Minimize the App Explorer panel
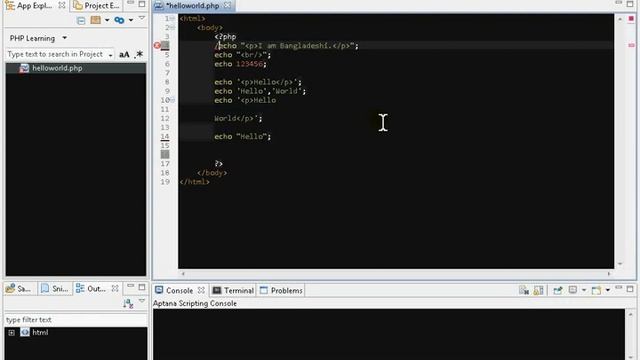The width and height of the screenshot is (640, 360). [x=130, y=3]
